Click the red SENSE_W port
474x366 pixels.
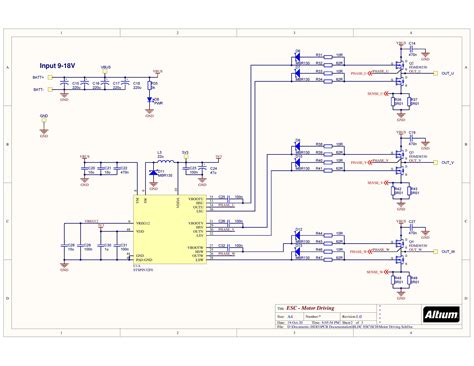tap(378, 272)
